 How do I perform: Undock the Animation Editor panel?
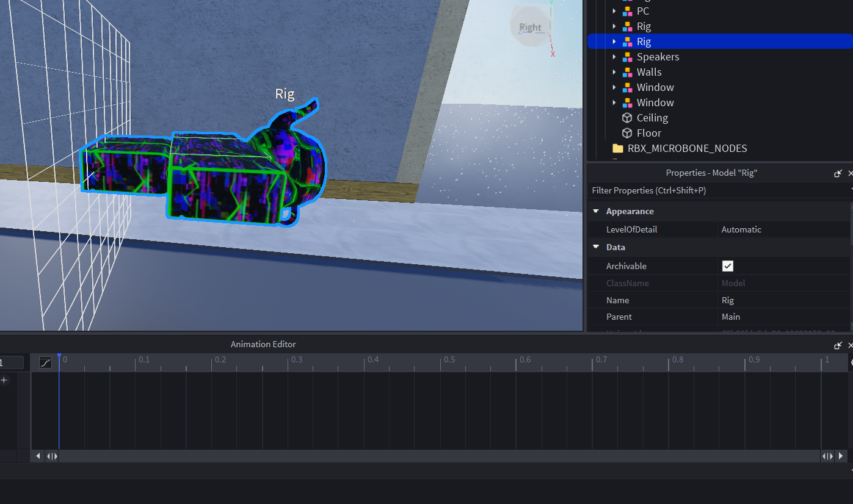click(838, 345)
